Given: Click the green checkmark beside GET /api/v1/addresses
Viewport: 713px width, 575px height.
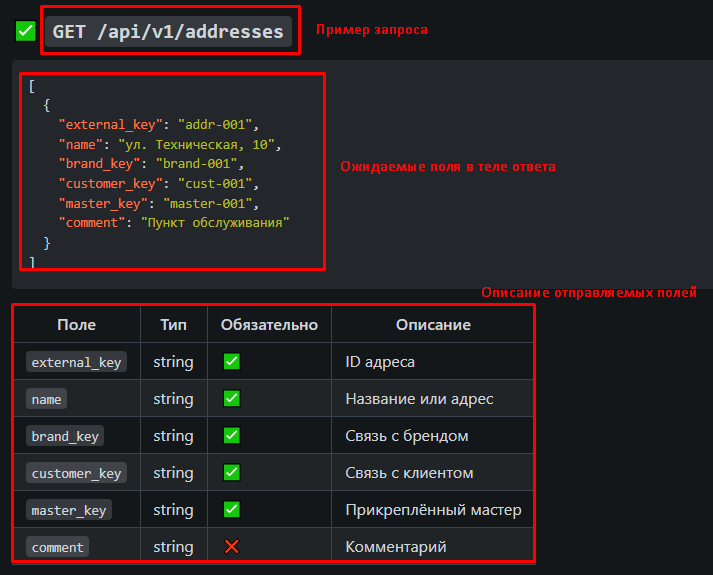Looking at the screenshot, I should [x=26, y=32].
